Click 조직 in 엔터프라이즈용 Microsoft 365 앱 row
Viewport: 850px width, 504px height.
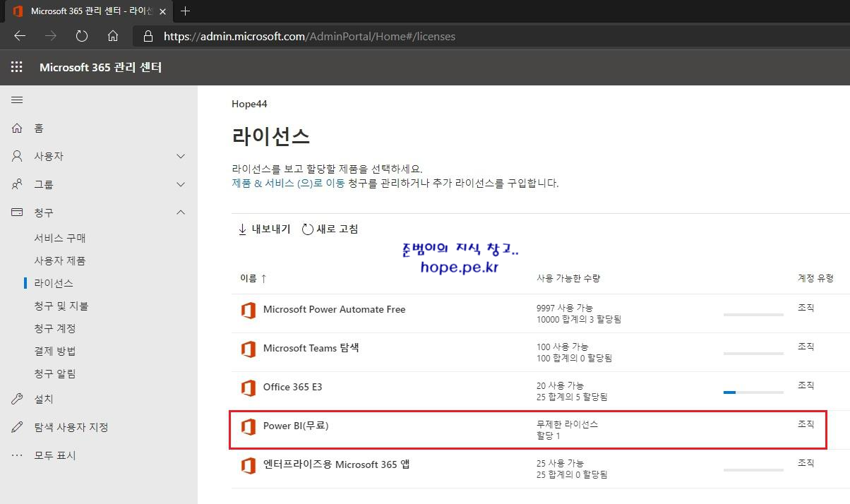click(x=806, y=463)
